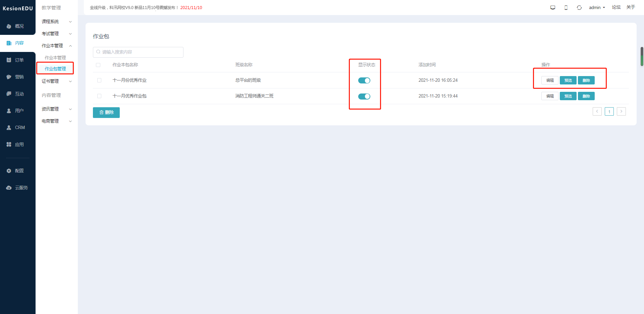Open the 互动 interaction sidebar icon

click(x=9, y=94)
